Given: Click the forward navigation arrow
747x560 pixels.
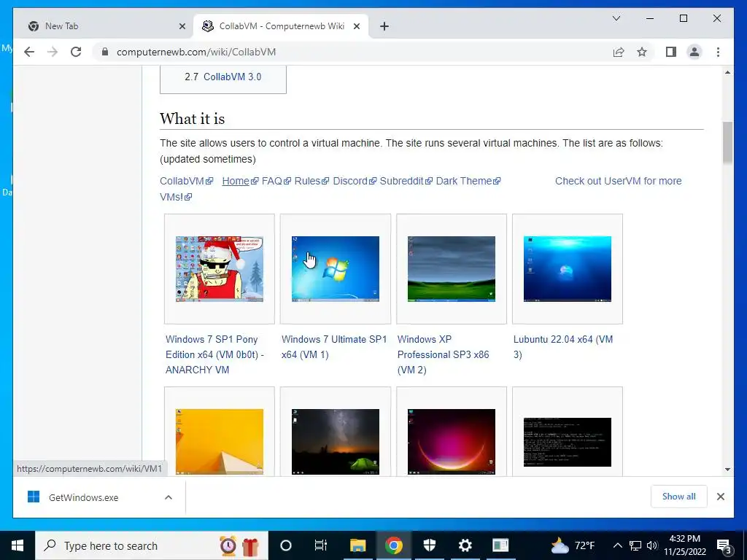Looking at the screenshot, I should [53, 52].
